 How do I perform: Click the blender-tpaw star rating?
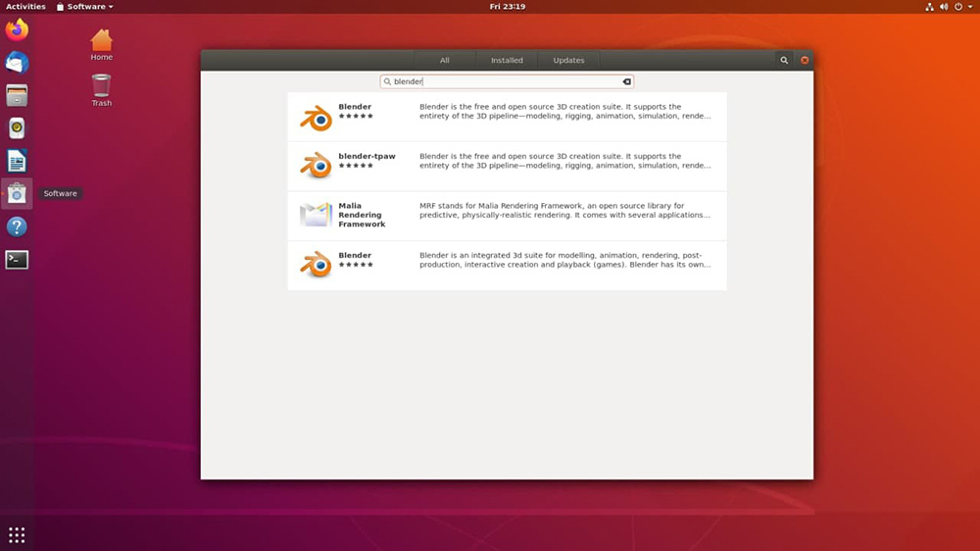click(x=356, y=166)
